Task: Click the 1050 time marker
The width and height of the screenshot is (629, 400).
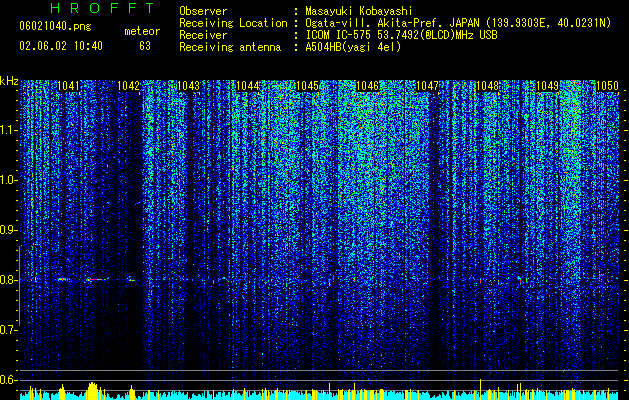Action: pos(607,86)
